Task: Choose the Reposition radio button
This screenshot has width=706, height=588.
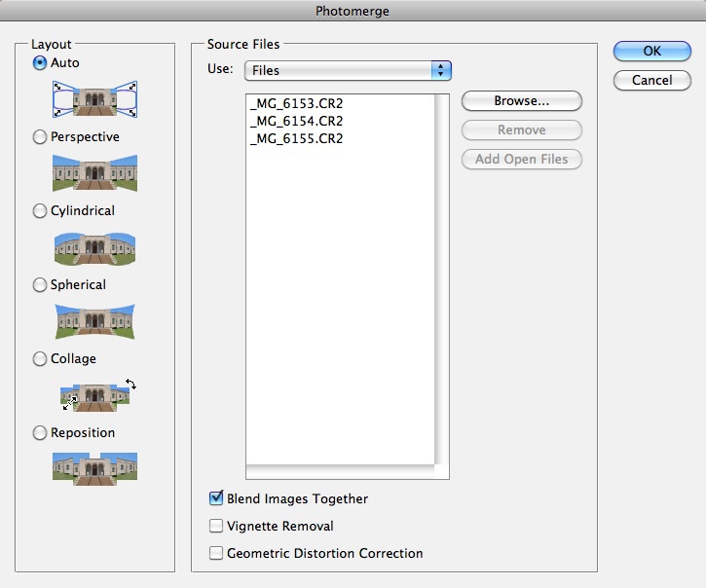Action: tap(40, 433)
